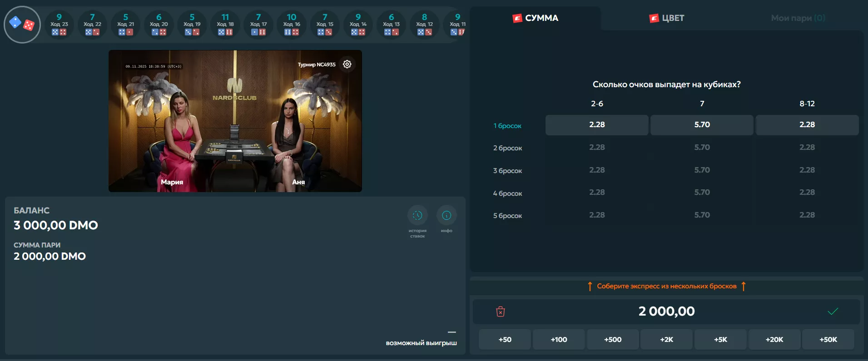Image resolution: width=868 pixels, height=361 pixels.
Task: Select the Ход 16 roll result
Action: click(292, 25)
